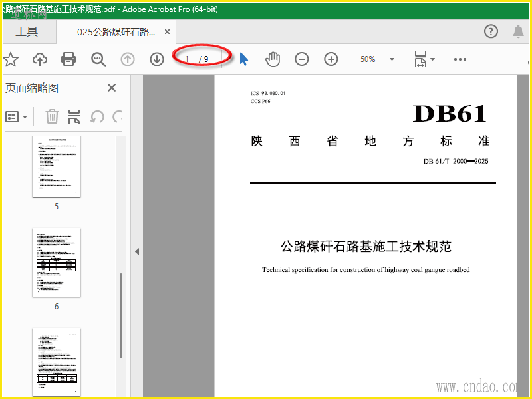This screenshot has width=532, height=399.
Task: View notifications with the bell icon
Action: click(x=518, y=31)
